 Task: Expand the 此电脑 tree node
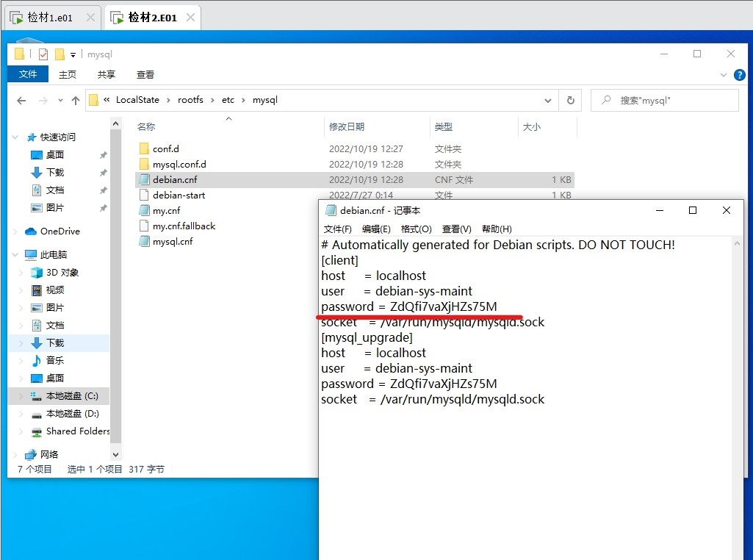click(x=16, y=255)
